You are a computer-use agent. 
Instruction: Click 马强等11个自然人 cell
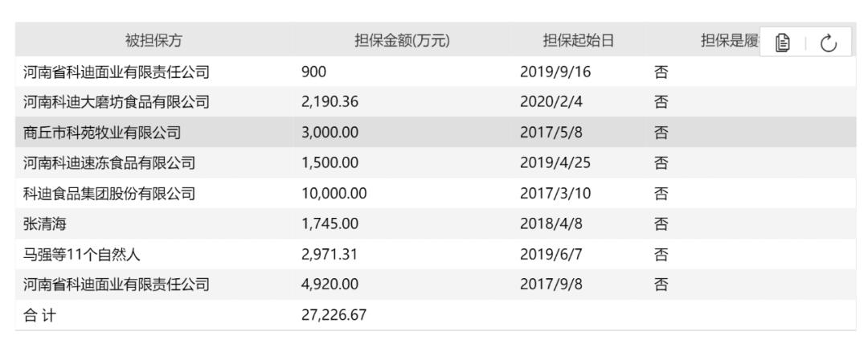click(x=82, y=254)
